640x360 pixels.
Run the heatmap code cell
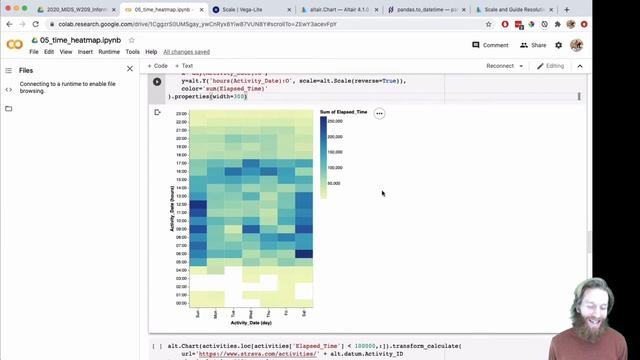tap(157, 82)
